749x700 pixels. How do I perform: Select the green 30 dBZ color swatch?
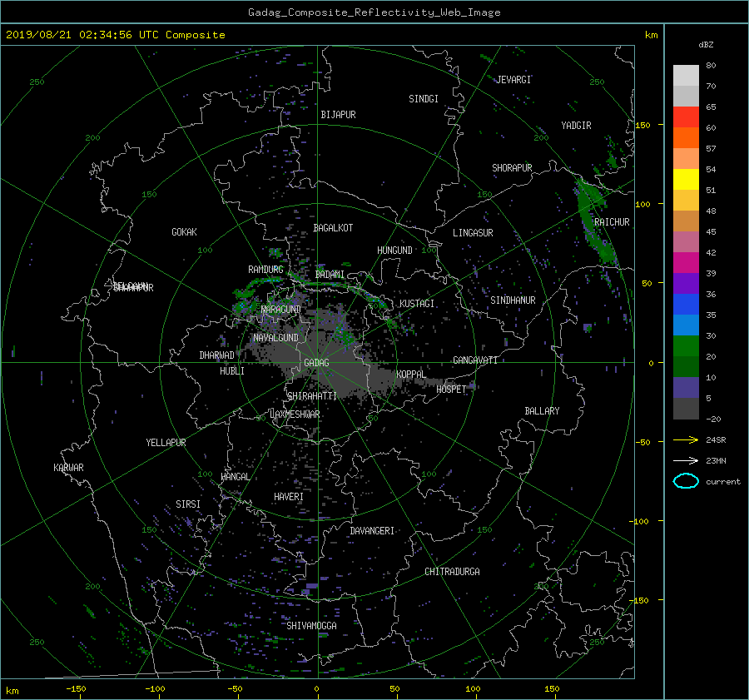tap(686, 345)
